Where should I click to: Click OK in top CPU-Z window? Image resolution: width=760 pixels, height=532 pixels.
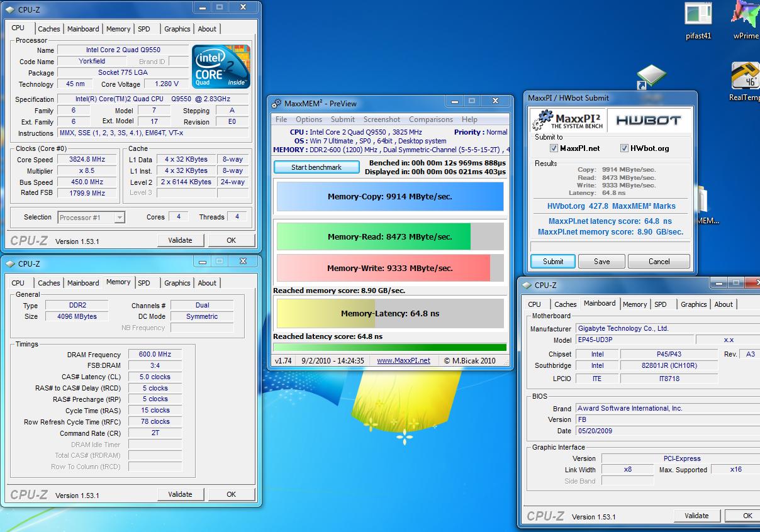[x=231, y=240]
